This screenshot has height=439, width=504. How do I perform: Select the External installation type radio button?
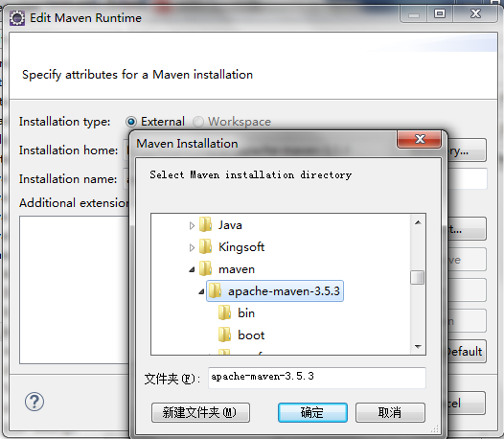point(131,122)
